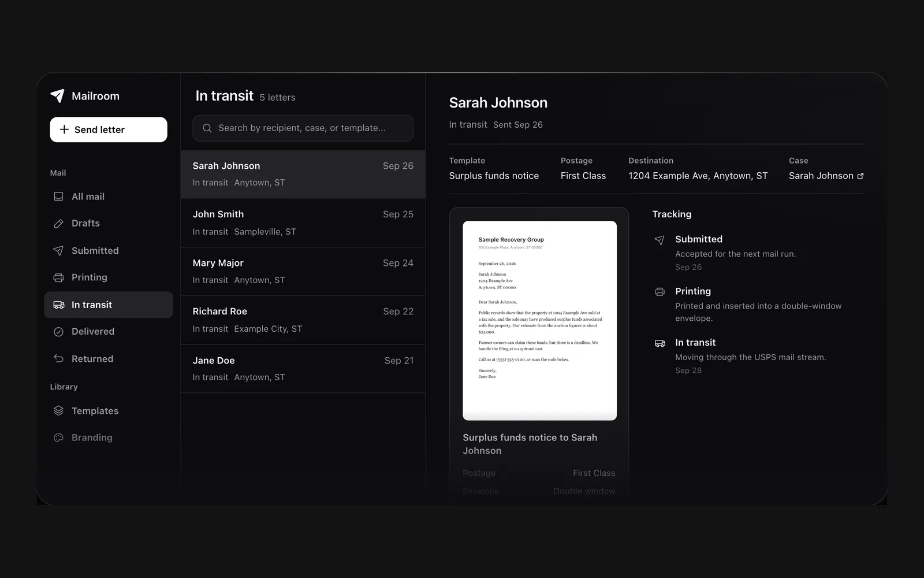
Task: Click the 5 letters count
Action: point(277,98)
